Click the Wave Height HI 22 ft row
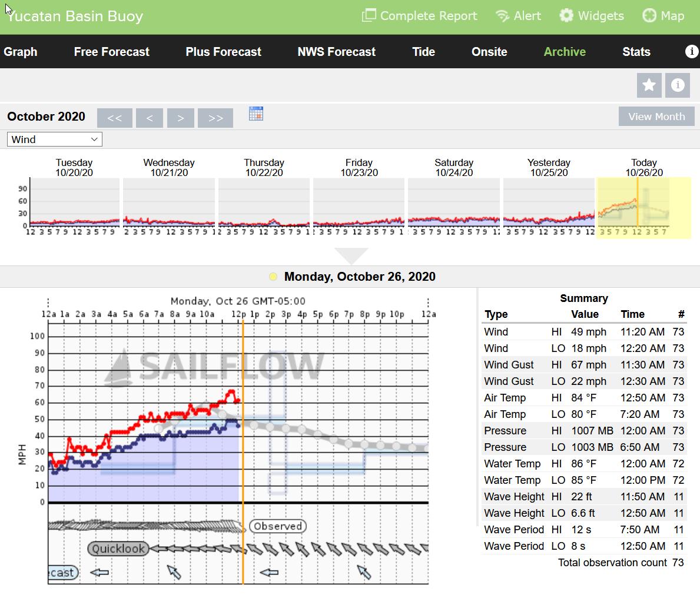This screenshot has width=700, height=598. (584, 497)
